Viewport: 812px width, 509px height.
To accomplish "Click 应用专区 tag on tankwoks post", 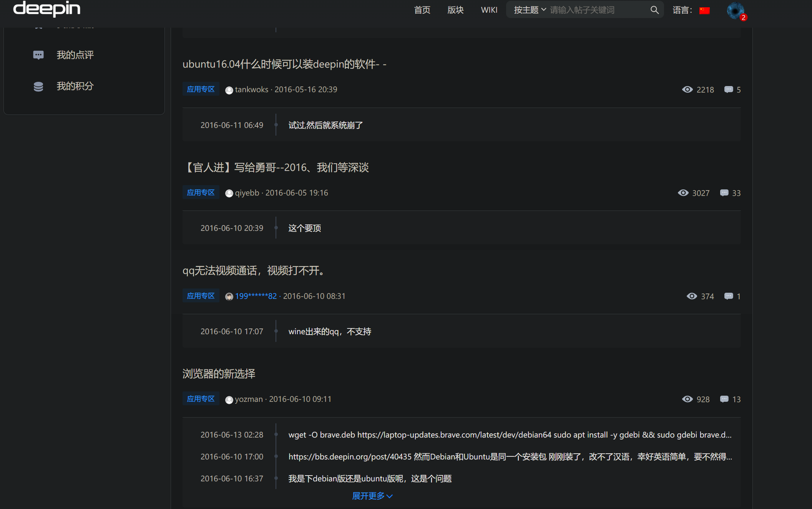I will point(201,89).
